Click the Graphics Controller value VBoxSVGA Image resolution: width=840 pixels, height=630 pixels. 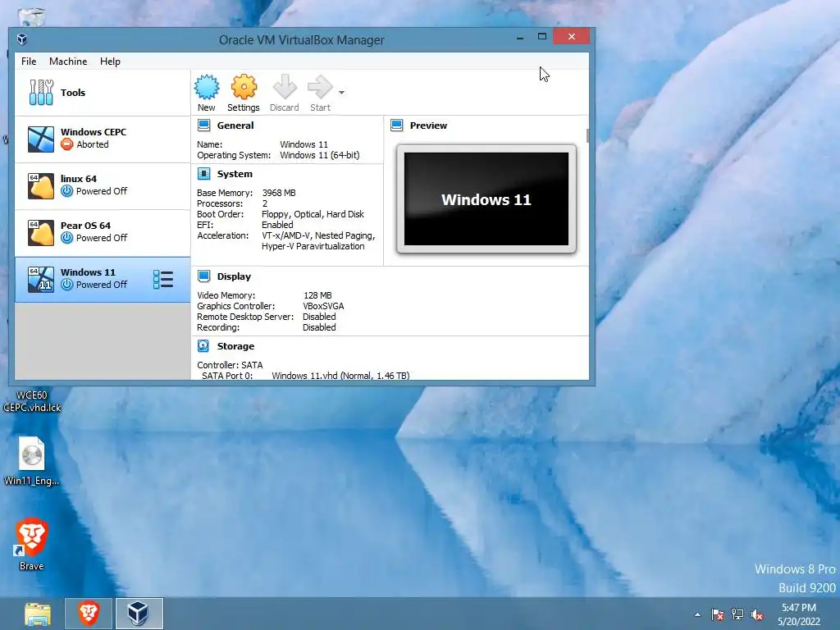(323, 306)
